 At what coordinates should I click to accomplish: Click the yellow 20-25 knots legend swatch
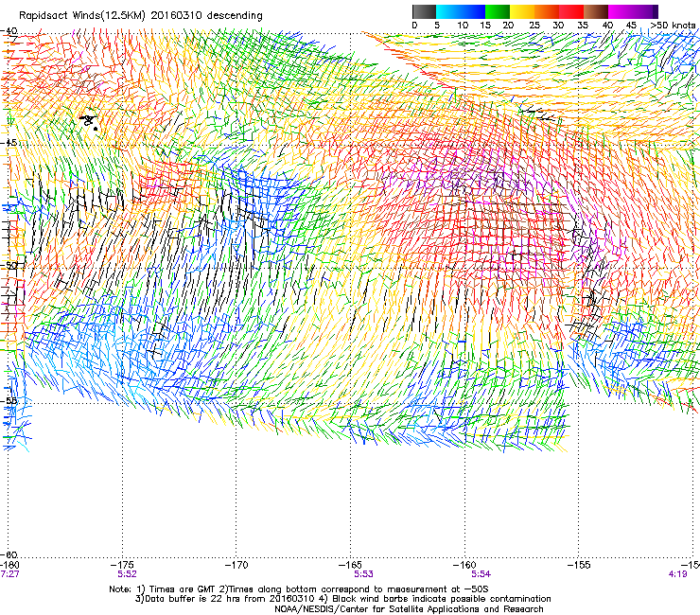pos(522,11)
